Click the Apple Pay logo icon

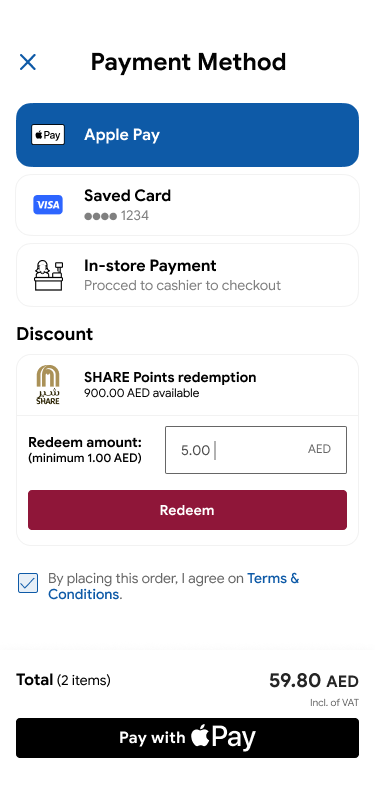point(48,135)
